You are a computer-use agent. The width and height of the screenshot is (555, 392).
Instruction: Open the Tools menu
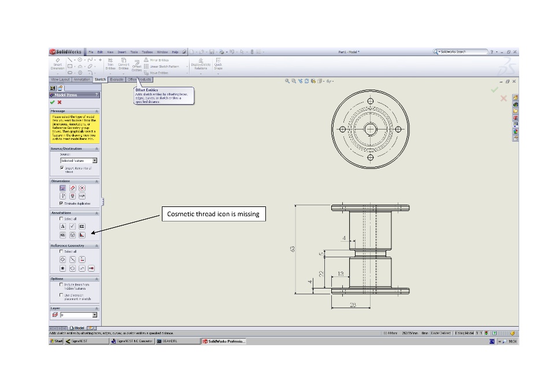tap(134, 52)
